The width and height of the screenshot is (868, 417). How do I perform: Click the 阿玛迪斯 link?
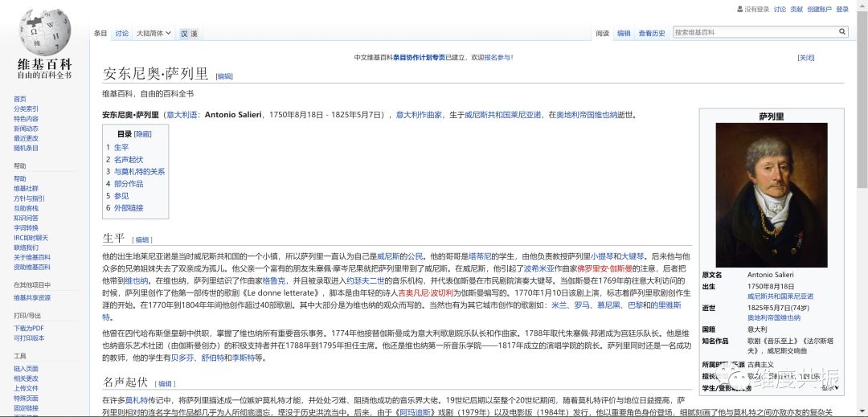coord(417,412)
